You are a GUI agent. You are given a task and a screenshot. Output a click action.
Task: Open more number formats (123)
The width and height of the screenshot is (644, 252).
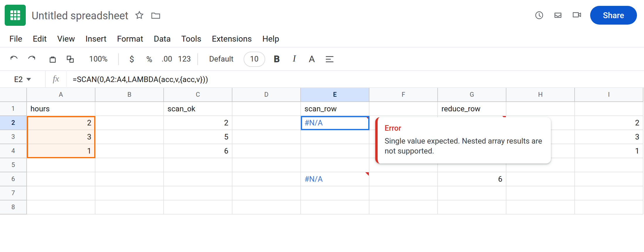(x=184, y=59)
